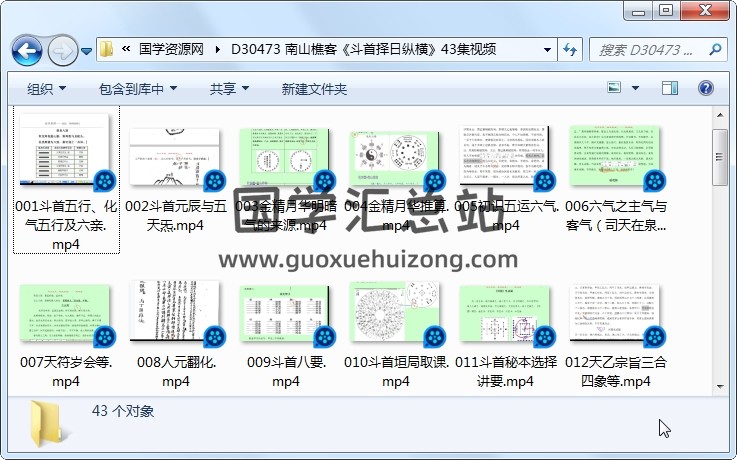Click the scrollbar down arrow
The height and width of the screenshot is (460, 737).
click(x=720, y=387)
